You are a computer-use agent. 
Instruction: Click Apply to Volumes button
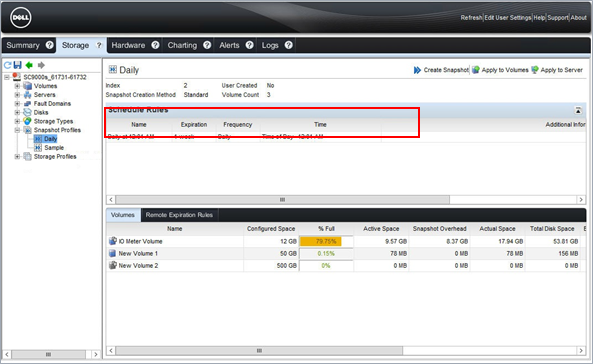click(x=500, y=70)
